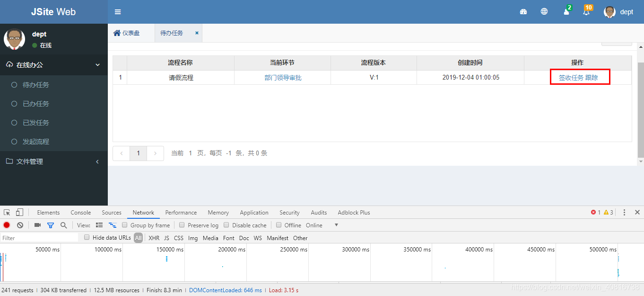Close the DevTools panel
Image resolution: width=644 pixels, height=296 pixels.
pyautogui.click(x=637, y=213)
